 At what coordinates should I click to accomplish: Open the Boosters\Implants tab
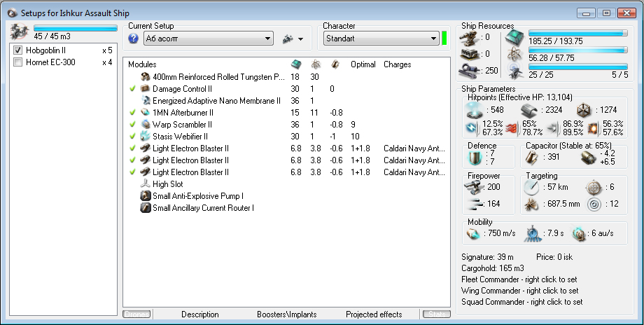[287, 314]
